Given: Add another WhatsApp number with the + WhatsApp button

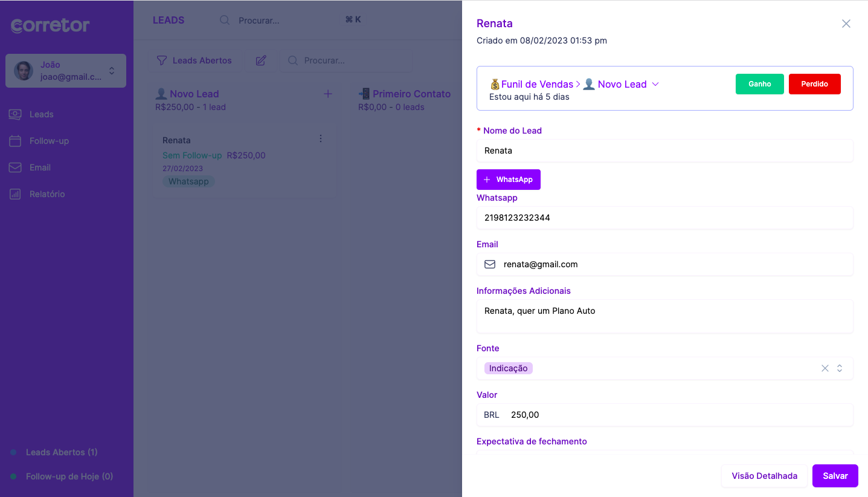Looking at the screenshot, I should click(508, 180).
